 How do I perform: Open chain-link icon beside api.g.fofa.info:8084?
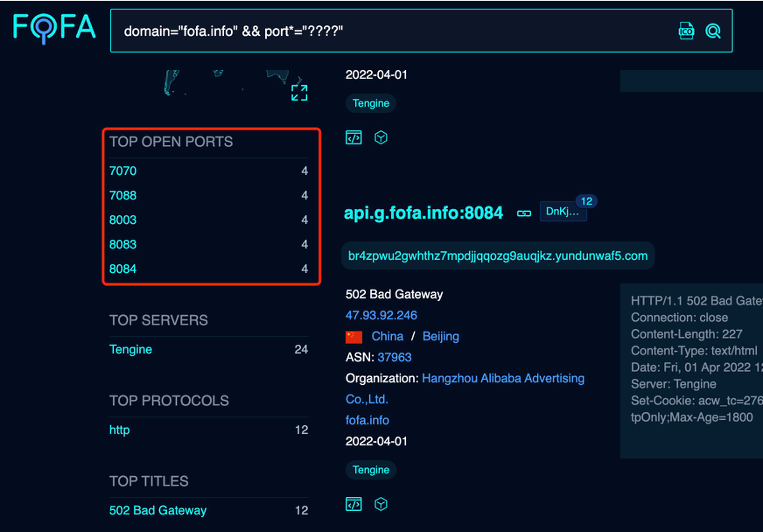pyautogui.click(x=524, y=213)
